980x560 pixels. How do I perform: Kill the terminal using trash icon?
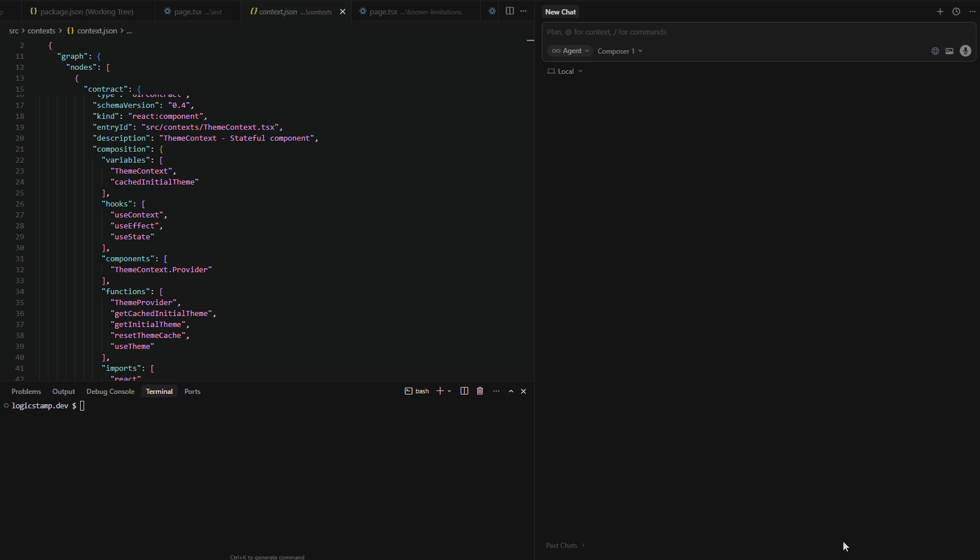480,390
